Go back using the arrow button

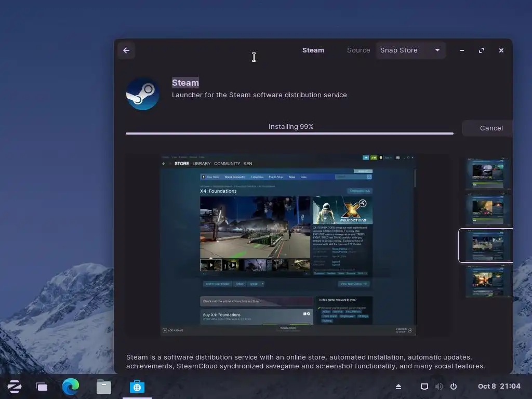click(126, 50)
